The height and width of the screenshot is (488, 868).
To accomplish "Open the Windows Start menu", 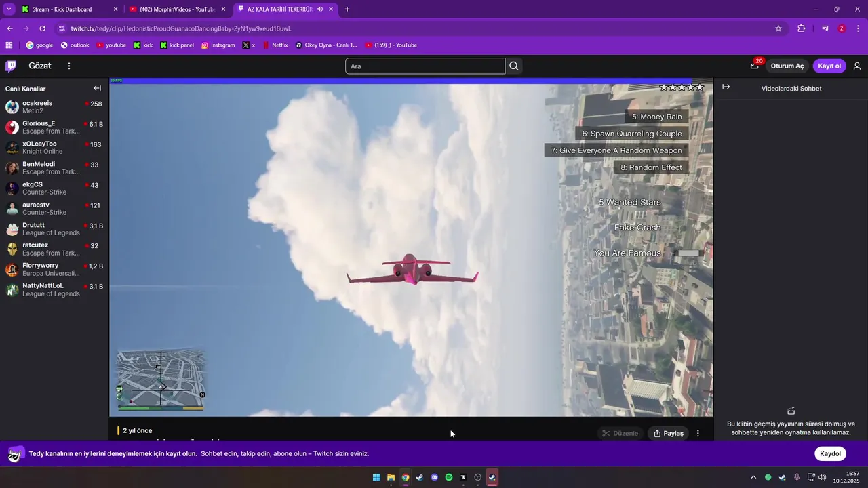I will tap(376, 477).
